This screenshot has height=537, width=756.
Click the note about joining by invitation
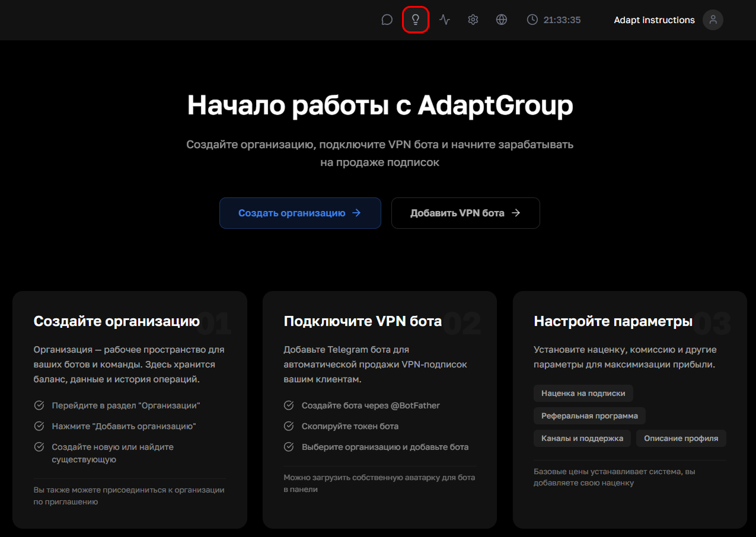click(129, 496)
